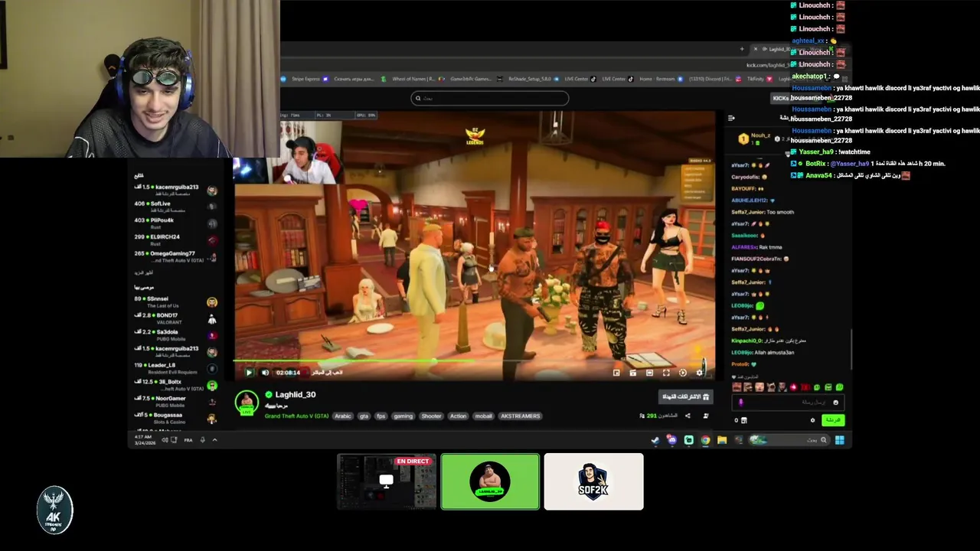Open chat settings gear icon
Screen dimensions: 980x551
tap(812, 420)
